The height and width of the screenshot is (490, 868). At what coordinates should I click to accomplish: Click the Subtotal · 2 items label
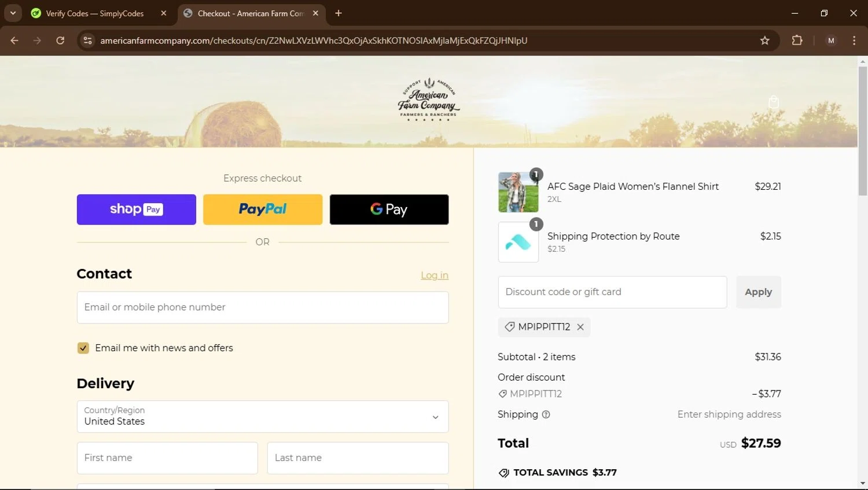(536, 357)
